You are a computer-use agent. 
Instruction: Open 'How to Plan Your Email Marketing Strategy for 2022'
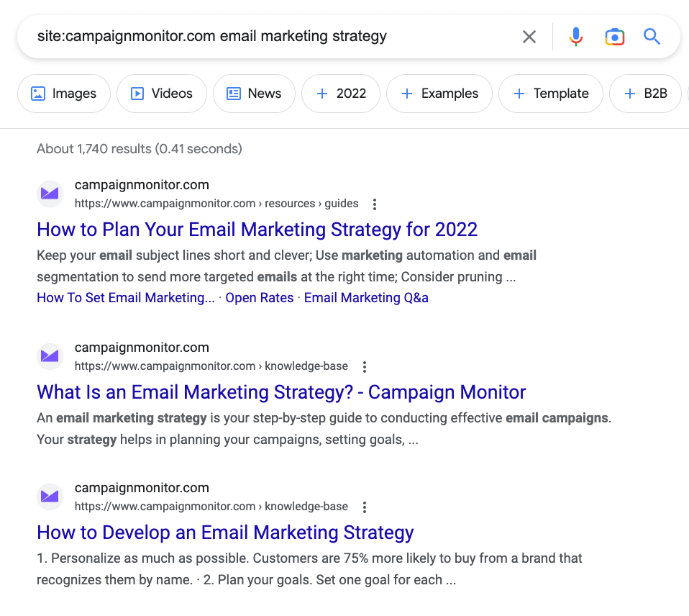(x=257, y=230)
